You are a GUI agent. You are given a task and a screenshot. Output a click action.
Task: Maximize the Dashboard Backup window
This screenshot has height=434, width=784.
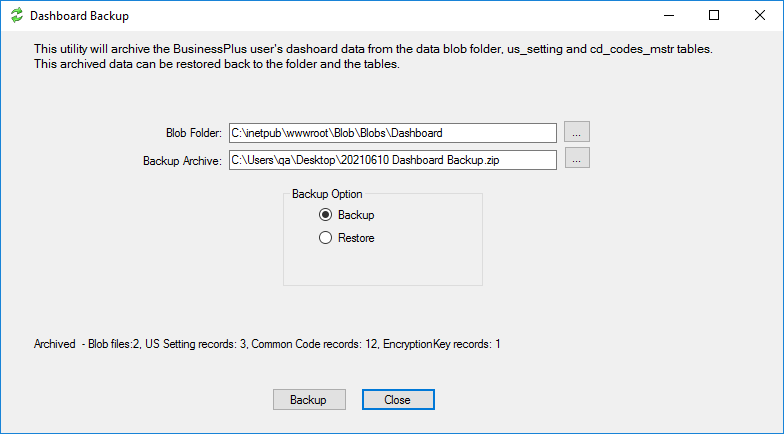[714, 16]
